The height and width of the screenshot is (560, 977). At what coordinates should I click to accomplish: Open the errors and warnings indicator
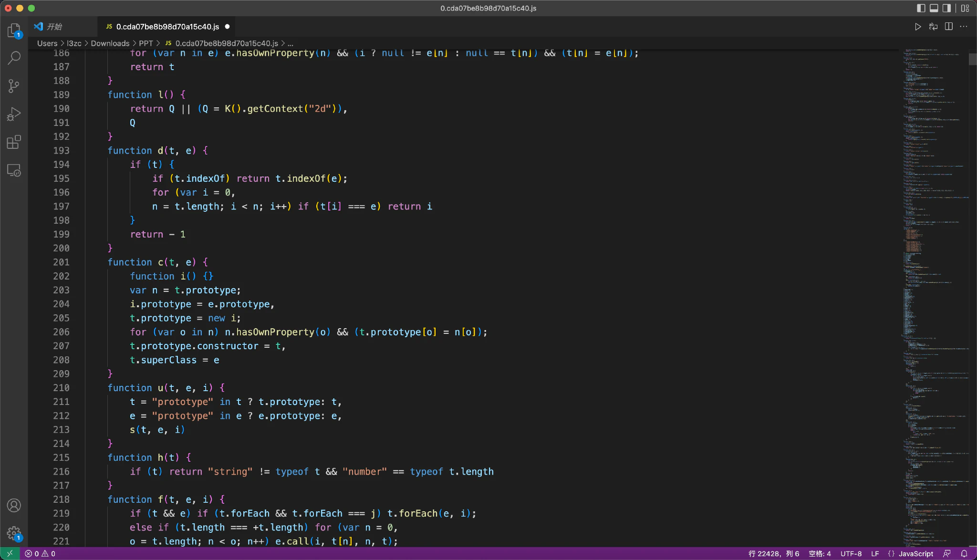[41, 554]
